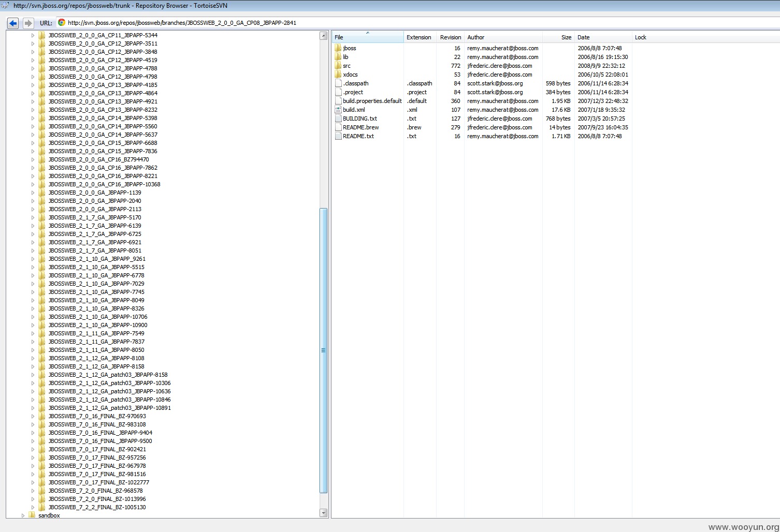Select the src folder icon in file list
Screen dimensions: 780x532
coord(338,66)
